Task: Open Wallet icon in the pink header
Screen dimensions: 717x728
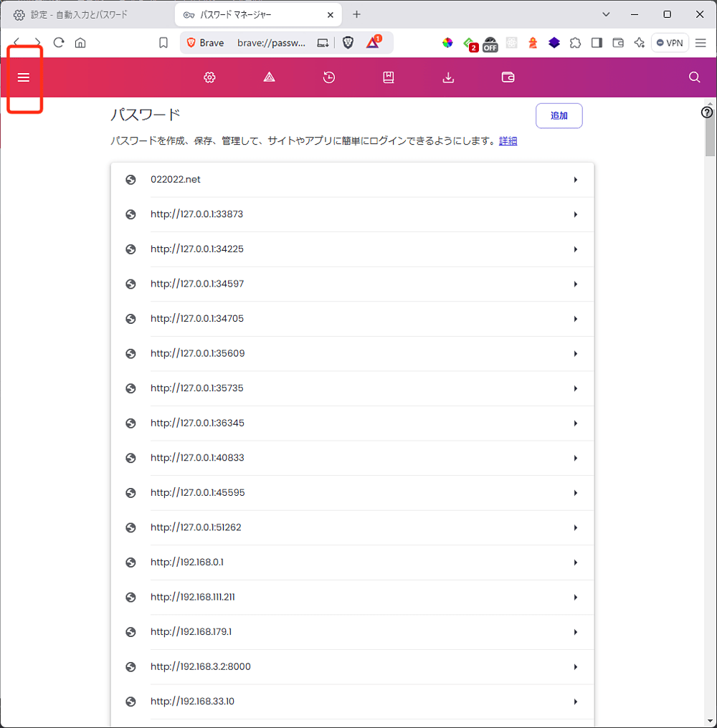Action: coord(508,77)
